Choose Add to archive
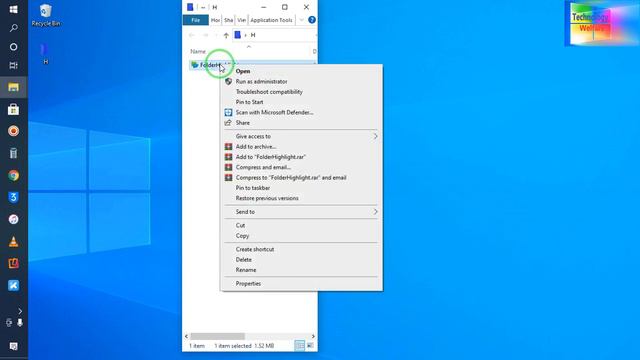 (256, 147)
